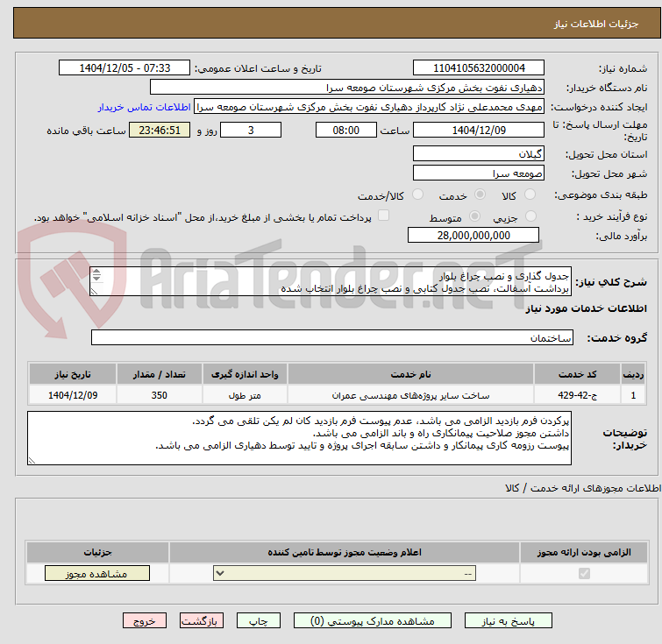Open license status dropdown
Image resolution: width=662 pixels, height=644 pixels.
[345, 574]
